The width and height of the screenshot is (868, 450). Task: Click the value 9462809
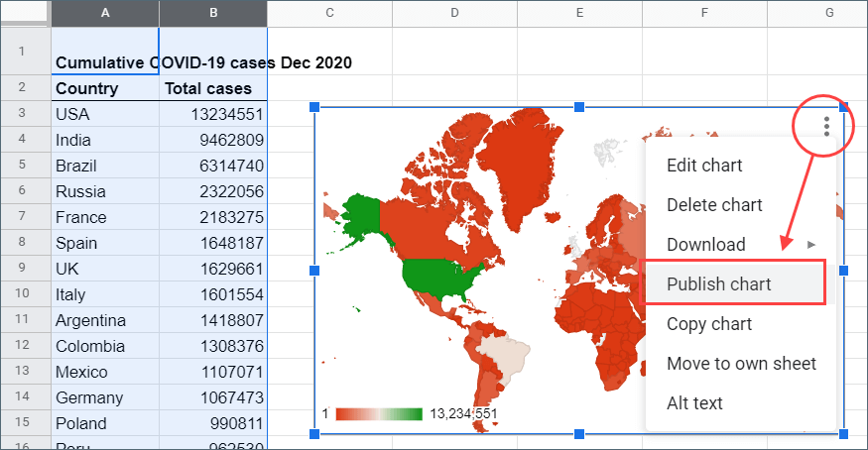213,140
